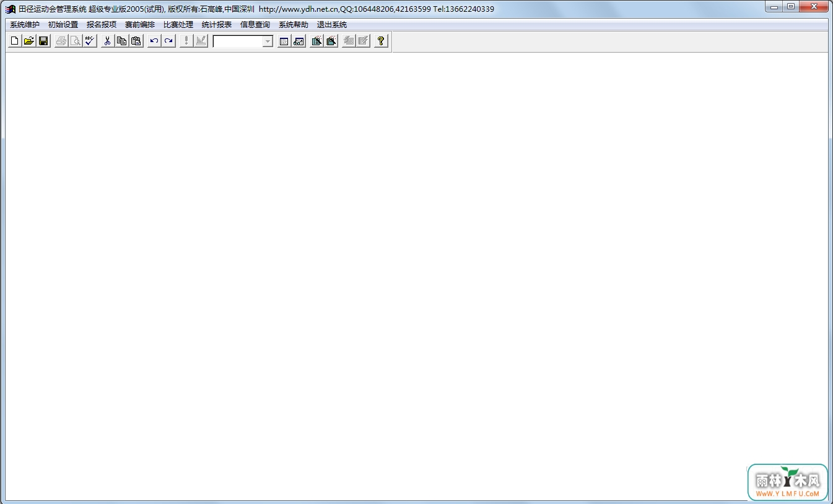Open the 初始设置 menu
The width and height of the screenshot is (833, 504).
pyautogui.click(x=63, y=25)
